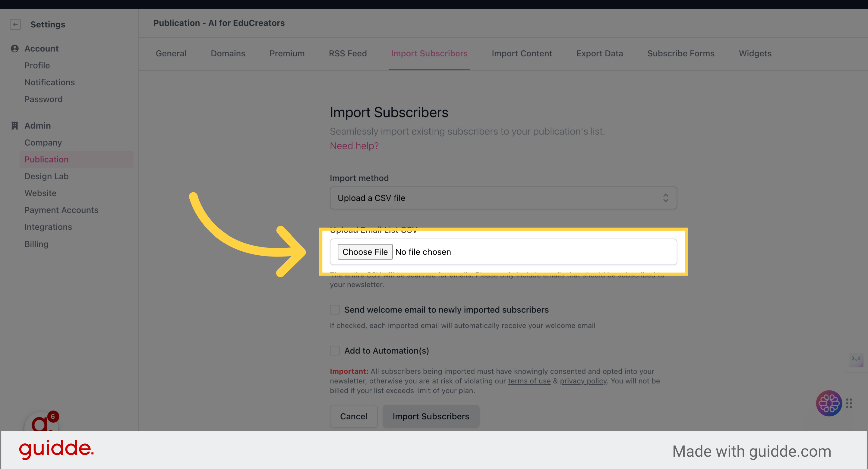Viewport: 868px width, 469px height.
Task: Click the Admin building icon
Action: tap(14, 126)
